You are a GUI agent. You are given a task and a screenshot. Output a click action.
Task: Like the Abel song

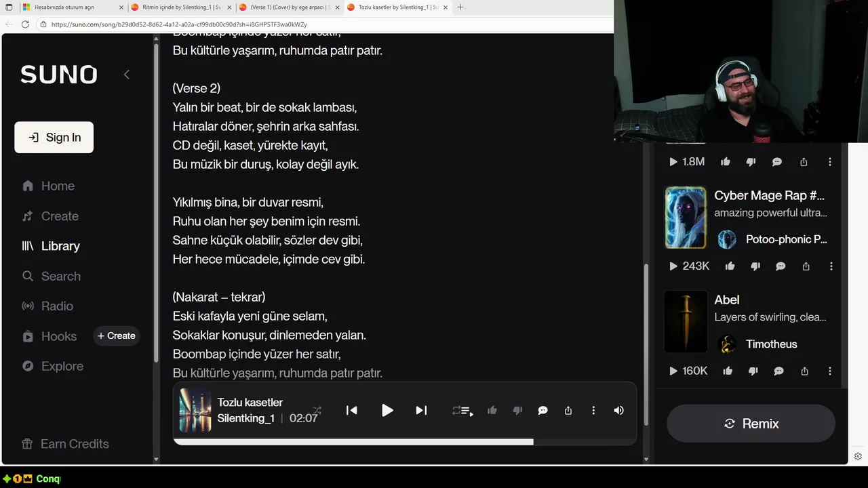click(x=728, y=371)
